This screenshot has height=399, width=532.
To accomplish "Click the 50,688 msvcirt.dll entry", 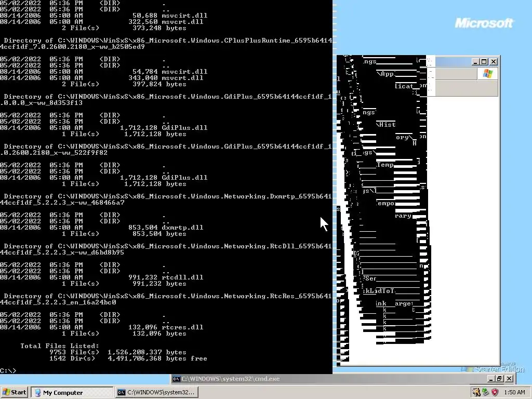I will (103, 16).
